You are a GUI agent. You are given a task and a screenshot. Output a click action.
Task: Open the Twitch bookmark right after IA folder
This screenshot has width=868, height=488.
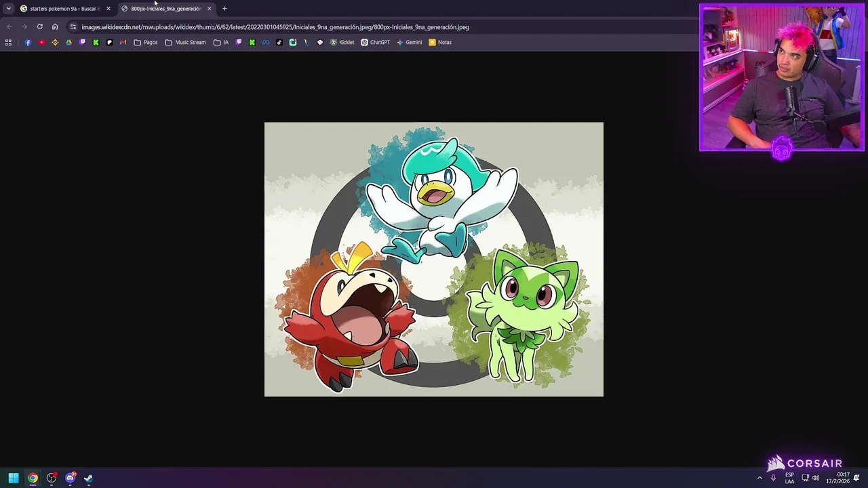(x=239, y=42)
